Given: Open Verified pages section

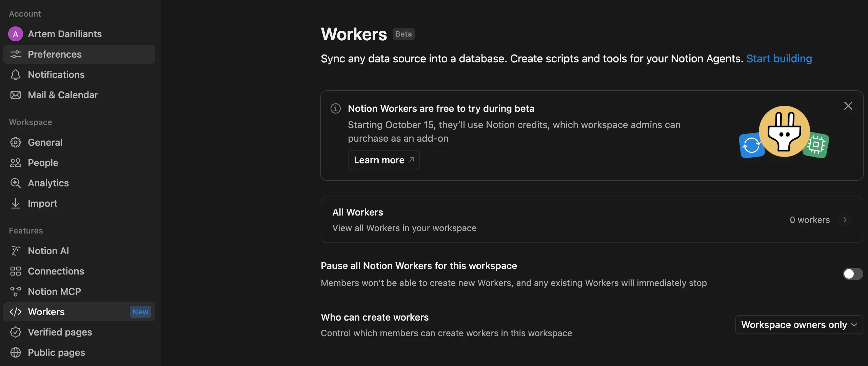Looking at the screenshot, I should tap(79, 332).
